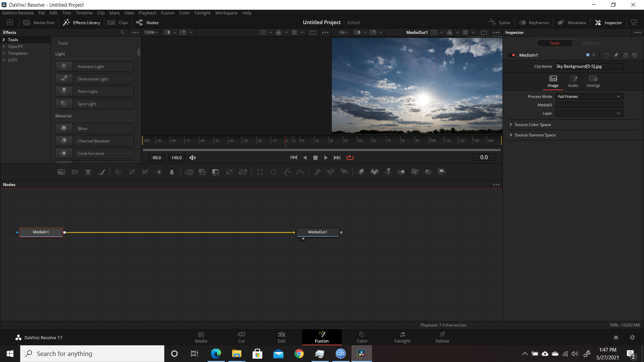This screenshot has width=644, height=362.
Task: Open the Modifiers tab in Inspector
Action: click(x=590, y=43)
